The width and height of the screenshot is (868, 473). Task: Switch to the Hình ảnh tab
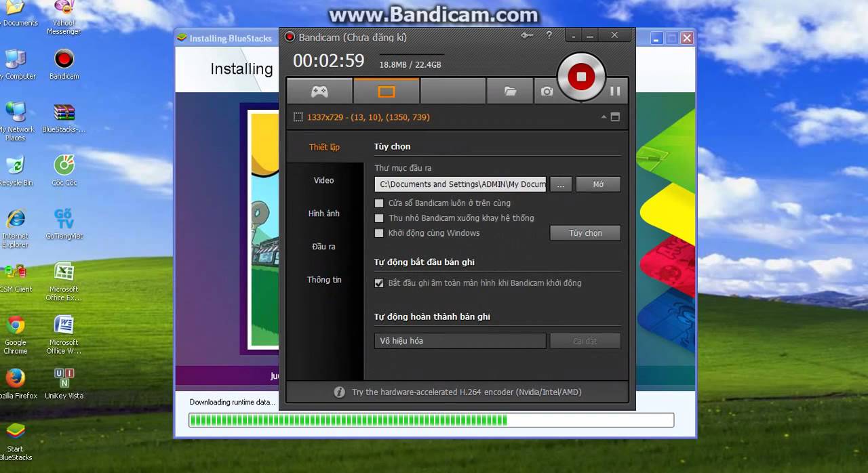pos(324,213)
